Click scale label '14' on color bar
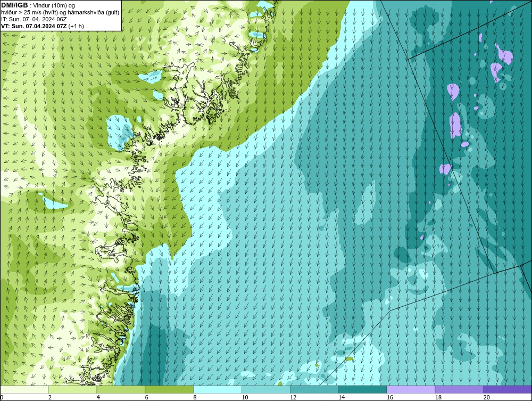The image size is (532, 401). 342,397
